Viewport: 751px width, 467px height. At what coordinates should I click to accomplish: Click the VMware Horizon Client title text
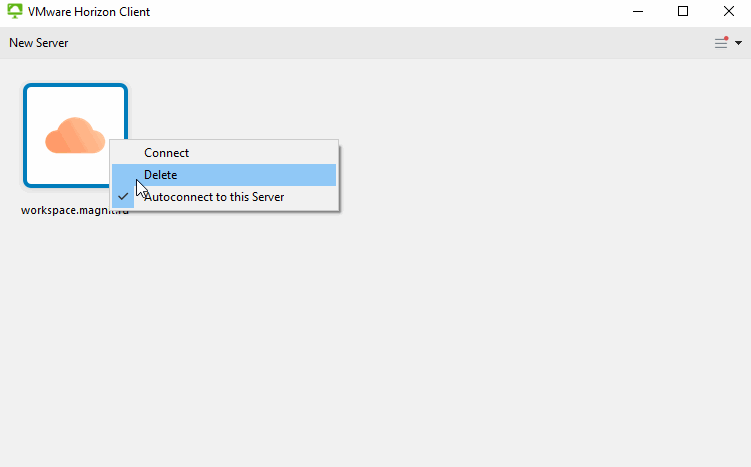tap(90, 12)
